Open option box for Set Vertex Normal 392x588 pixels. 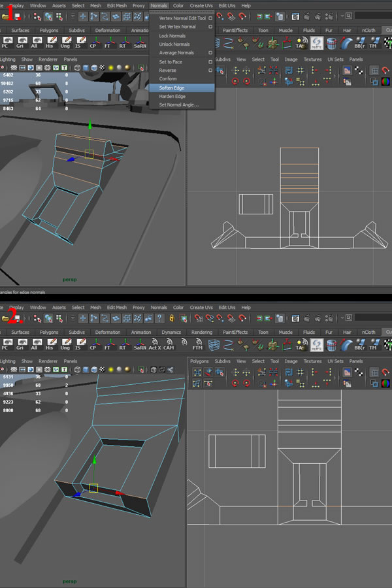coord(210,27)
